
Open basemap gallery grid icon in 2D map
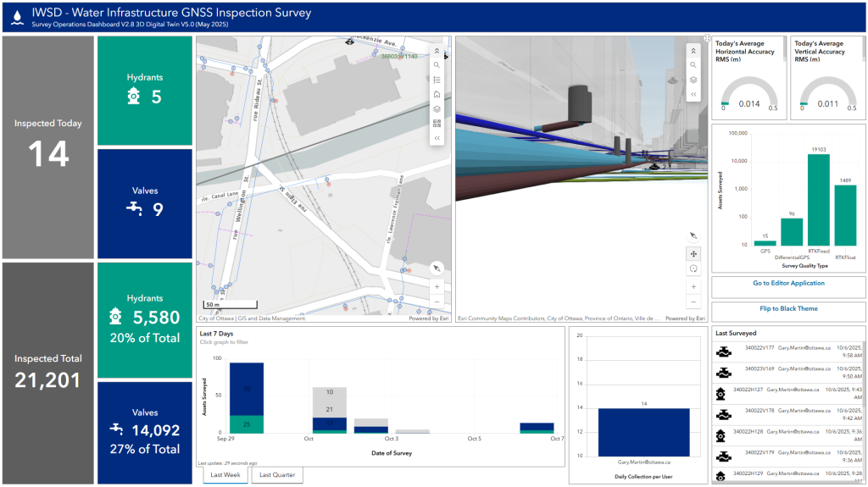pyautogui.click(x=437, y=123)
